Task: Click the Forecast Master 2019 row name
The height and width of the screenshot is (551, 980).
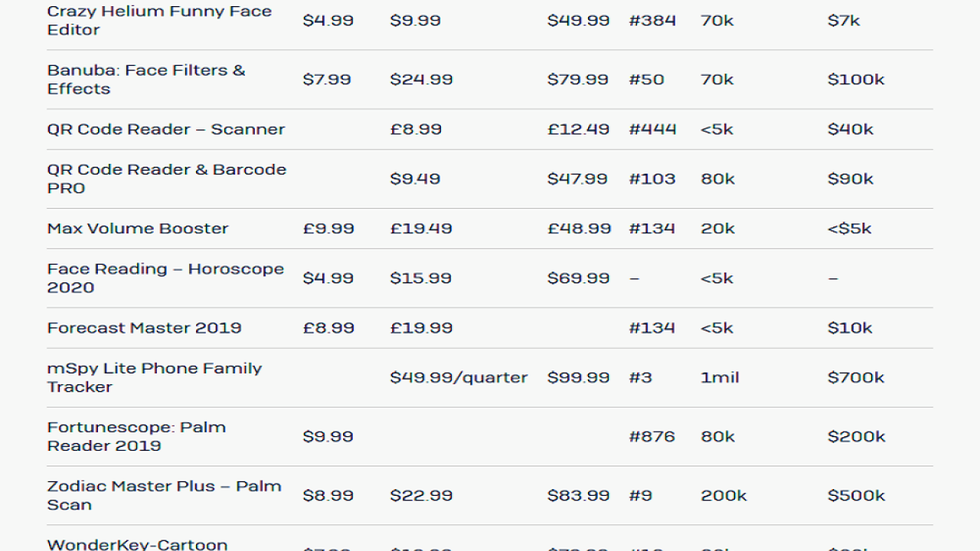Action: coord(144,328)
